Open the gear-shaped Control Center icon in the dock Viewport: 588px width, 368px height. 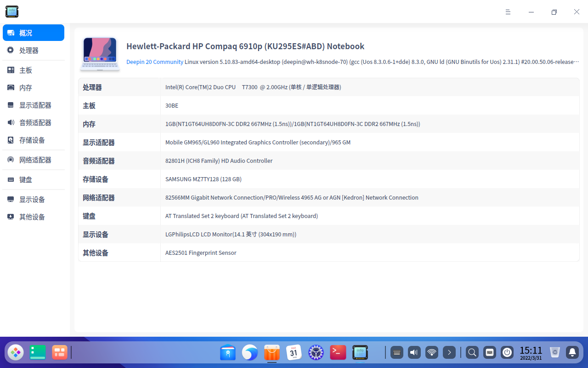pyautogui.click(x=316, y=353)
